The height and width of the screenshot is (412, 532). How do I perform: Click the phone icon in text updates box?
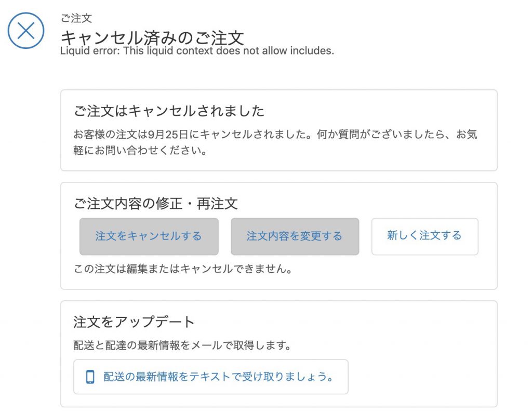tap(90, 377)
